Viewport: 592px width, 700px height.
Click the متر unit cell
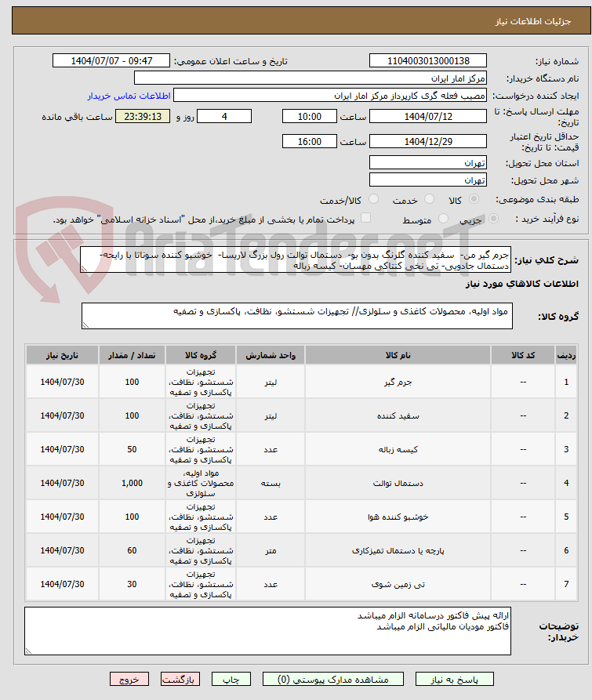click(270, 550)
